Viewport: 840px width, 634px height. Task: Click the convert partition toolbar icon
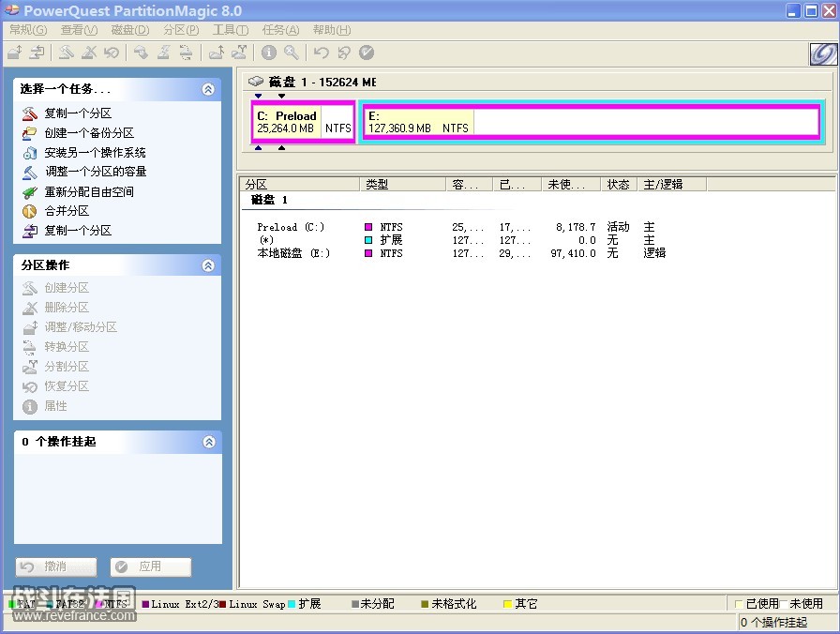tap(186, 53)
